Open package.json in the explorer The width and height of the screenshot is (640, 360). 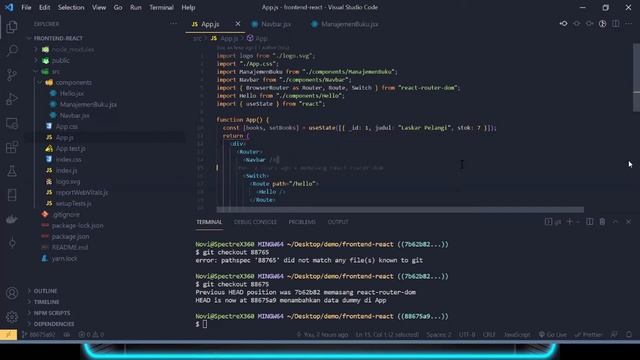click(x=70, y=236)
